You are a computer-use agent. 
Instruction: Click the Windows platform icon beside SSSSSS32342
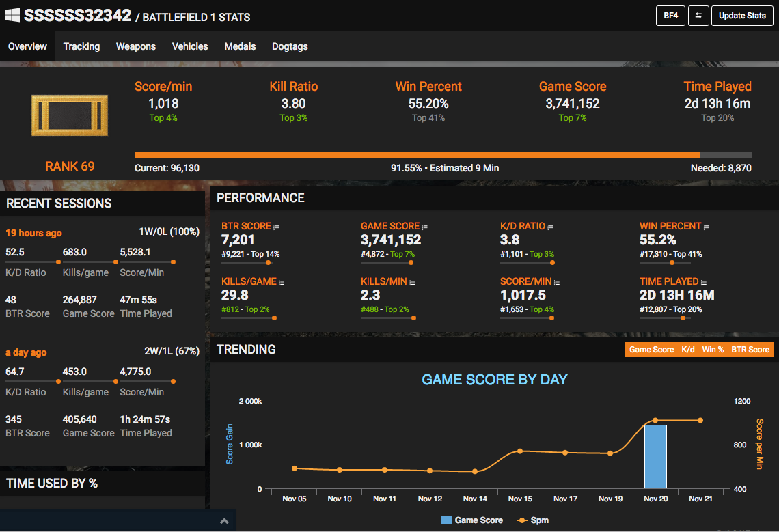tap(12, 16)
